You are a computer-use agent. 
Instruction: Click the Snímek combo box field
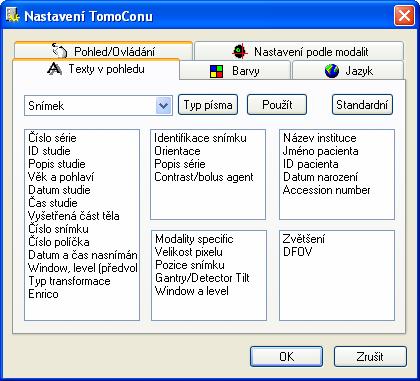pyautogui.click(x=98, y=106)
